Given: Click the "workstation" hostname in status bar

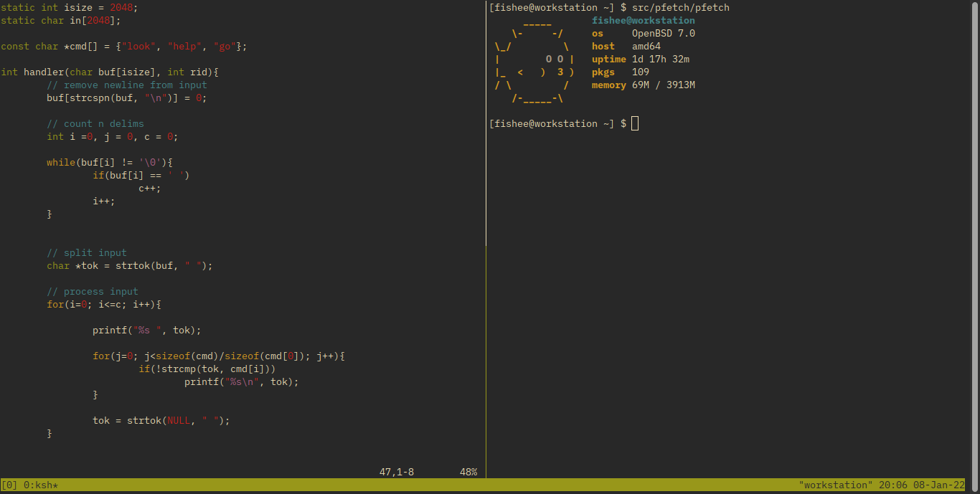Looking at the screenshot, I should click(835, 485).
